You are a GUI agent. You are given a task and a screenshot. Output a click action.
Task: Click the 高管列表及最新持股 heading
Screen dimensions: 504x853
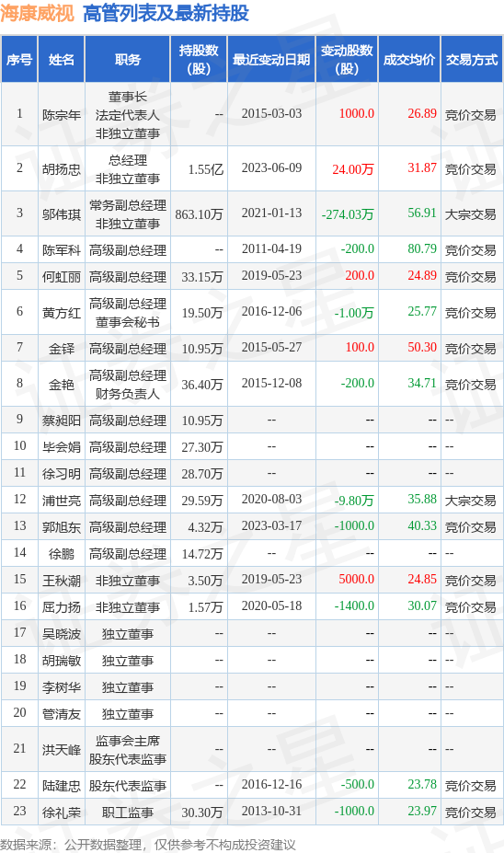click(166, 13)
